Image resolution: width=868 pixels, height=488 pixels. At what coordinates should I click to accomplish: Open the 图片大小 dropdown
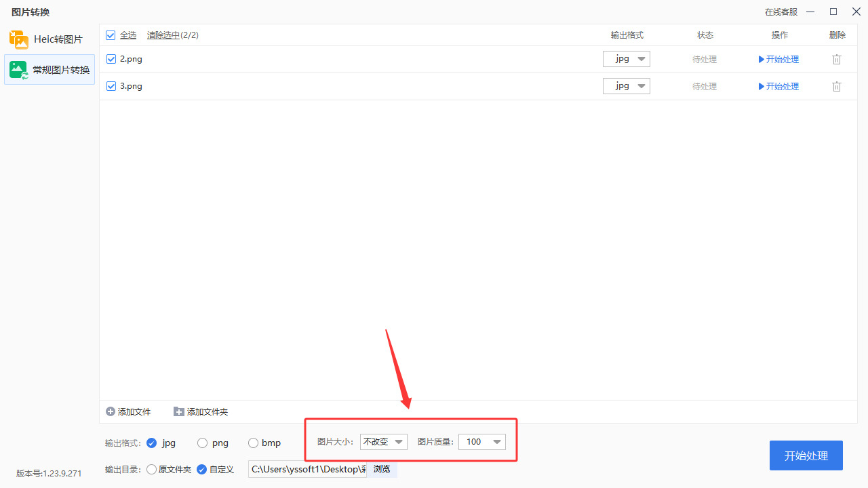(384, 442)
